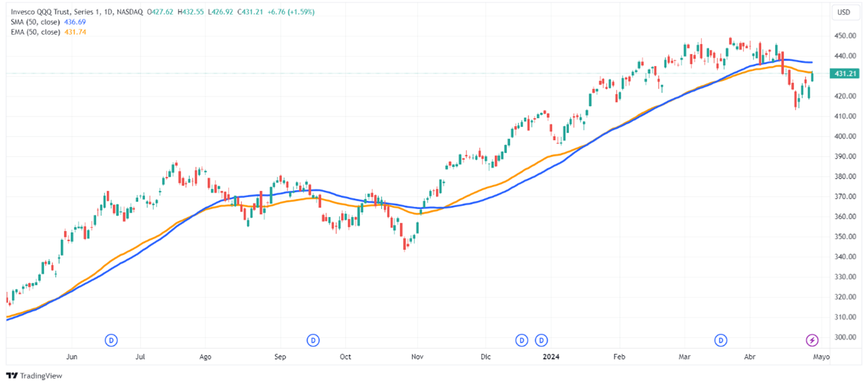
Task: Click the high price H432.55
Action: (191, 12)
